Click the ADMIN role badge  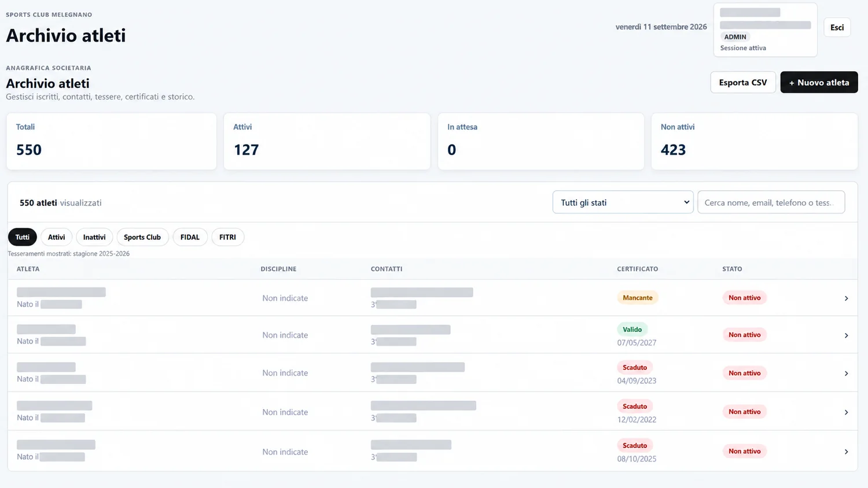coord(735,37)
